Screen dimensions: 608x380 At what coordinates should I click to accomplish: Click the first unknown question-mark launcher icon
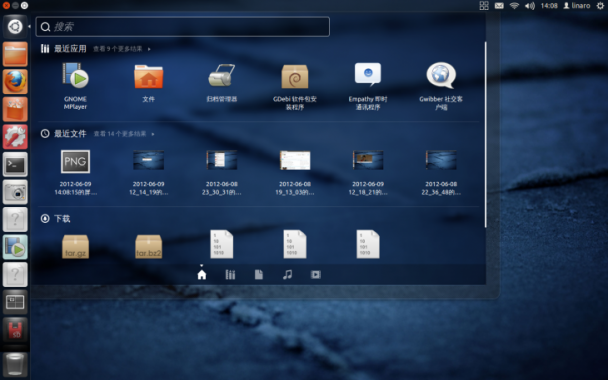point(15,219)
